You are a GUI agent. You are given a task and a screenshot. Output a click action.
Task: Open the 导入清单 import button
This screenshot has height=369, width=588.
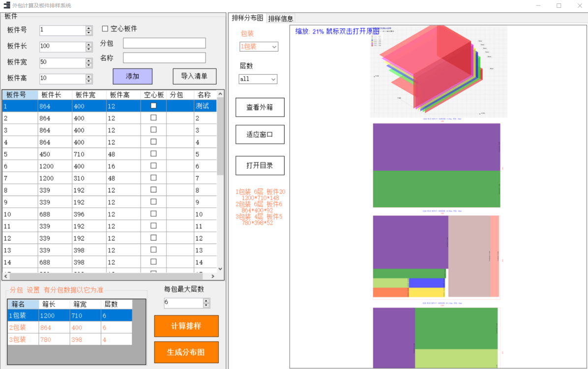click(x=194, y=76)
